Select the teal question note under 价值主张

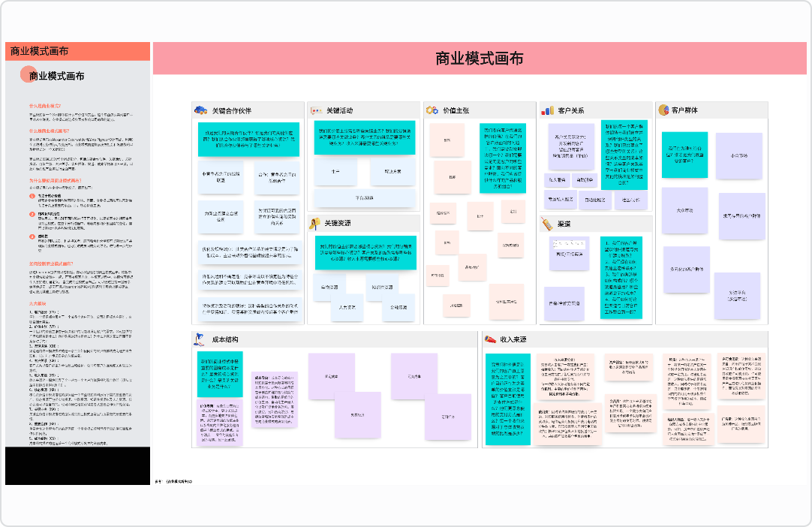coord(502,158)
